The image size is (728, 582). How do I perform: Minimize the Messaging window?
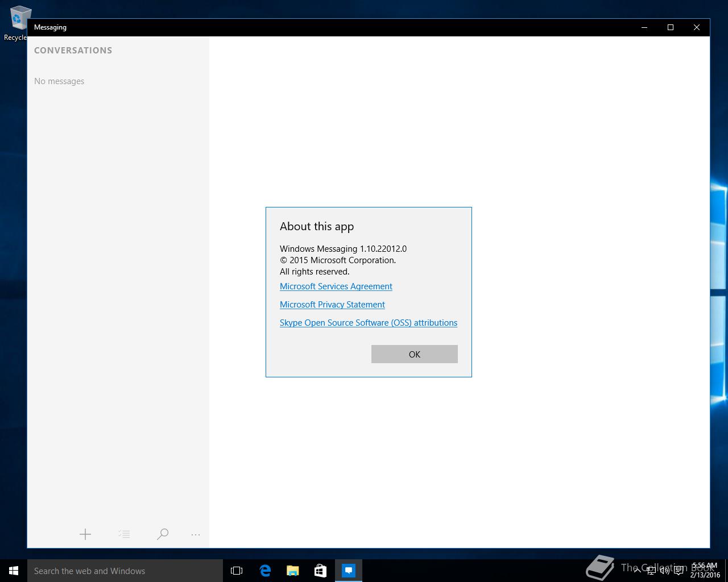644,27
